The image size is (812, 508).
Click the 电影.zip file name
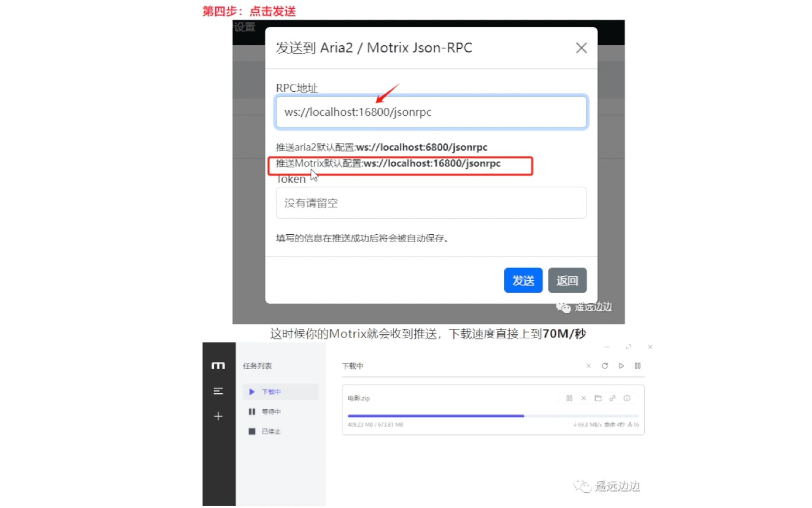(x=359, y=398)
